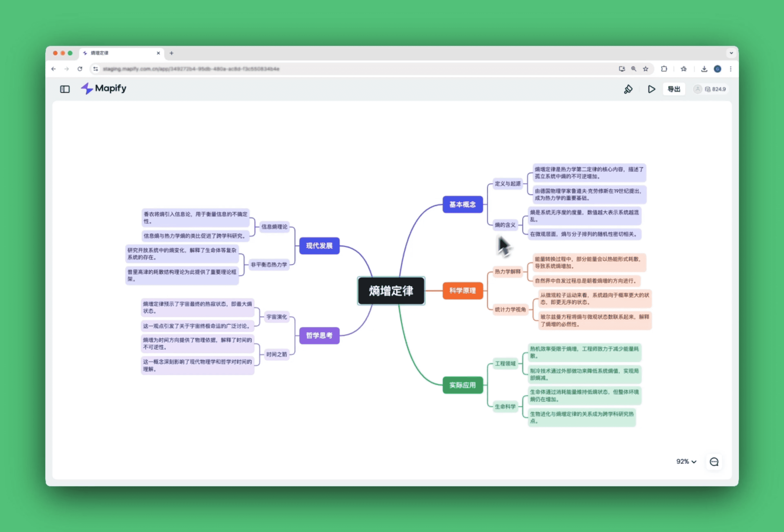Toggle the sidebar panel icon
The width and height of the screenshot is (784, 532).
click(x=65, y=89)
